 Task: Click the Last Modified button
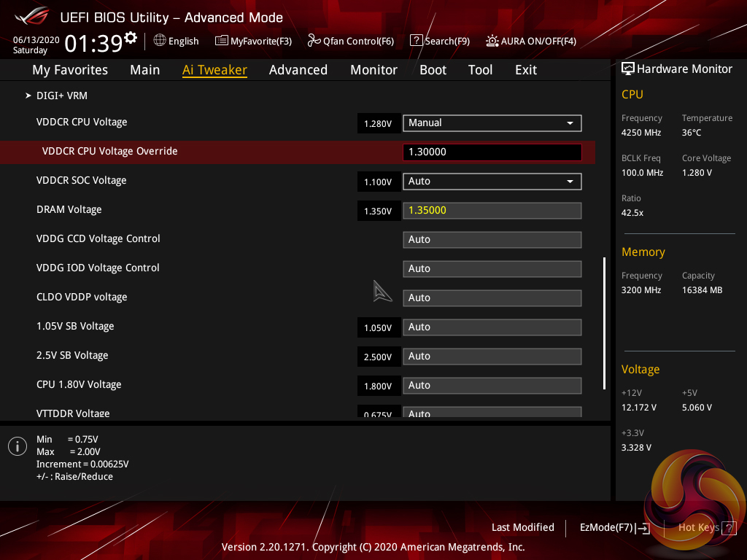(x=522, y=527)
